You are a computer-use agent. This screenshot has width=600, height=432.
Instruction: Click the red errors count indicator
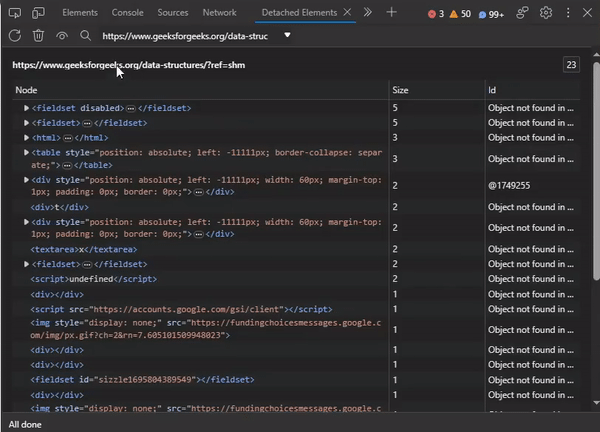click(x=436, y=13)
